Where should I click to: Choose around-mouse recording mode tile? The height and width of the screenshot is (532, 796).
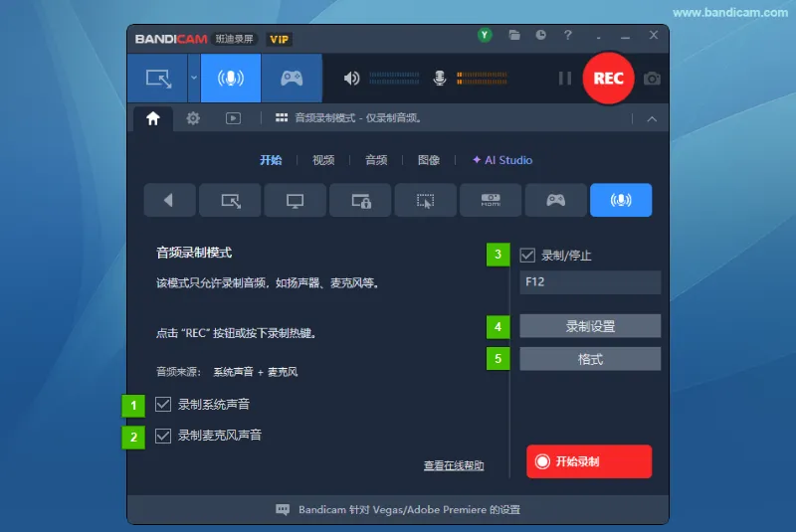426,200
